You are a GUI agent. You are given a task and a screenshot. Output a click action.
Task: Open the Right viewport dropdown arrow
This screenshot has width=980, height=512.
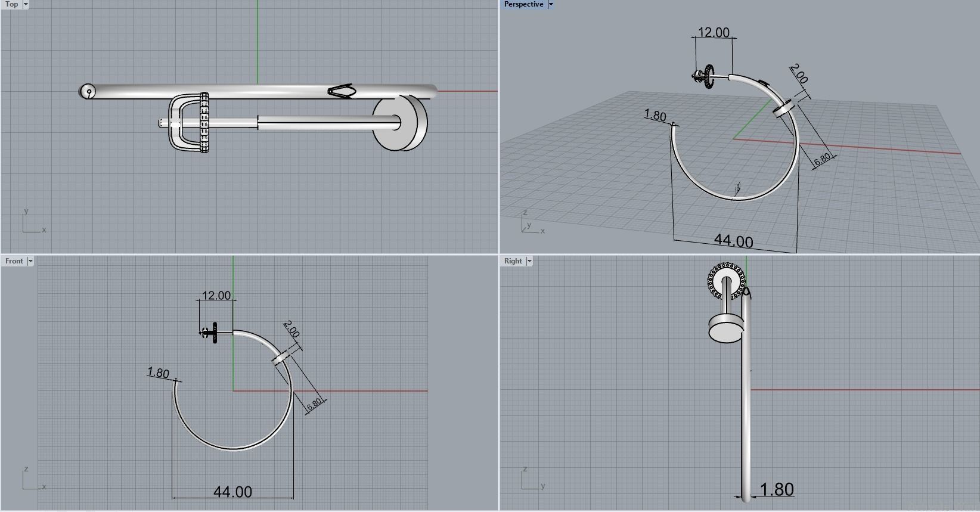coord(529,261)
